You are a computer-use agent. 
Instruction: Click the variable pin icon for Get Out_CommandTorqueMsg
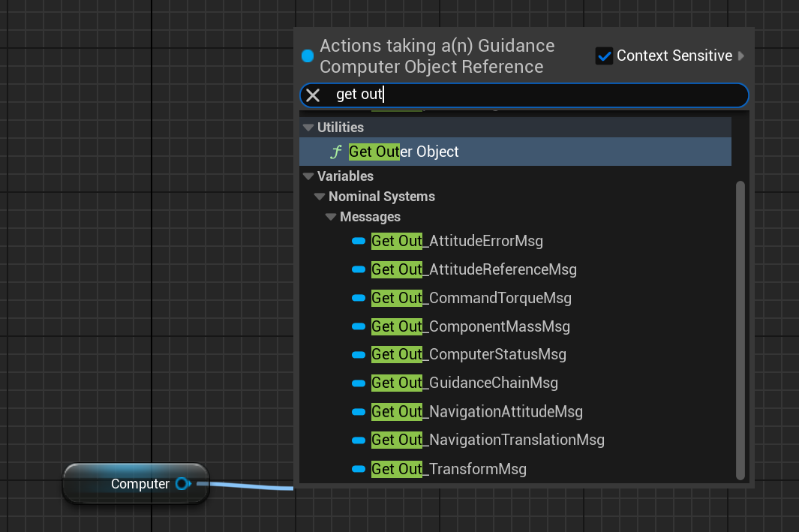pyautogui.click(x=359, y=299)
